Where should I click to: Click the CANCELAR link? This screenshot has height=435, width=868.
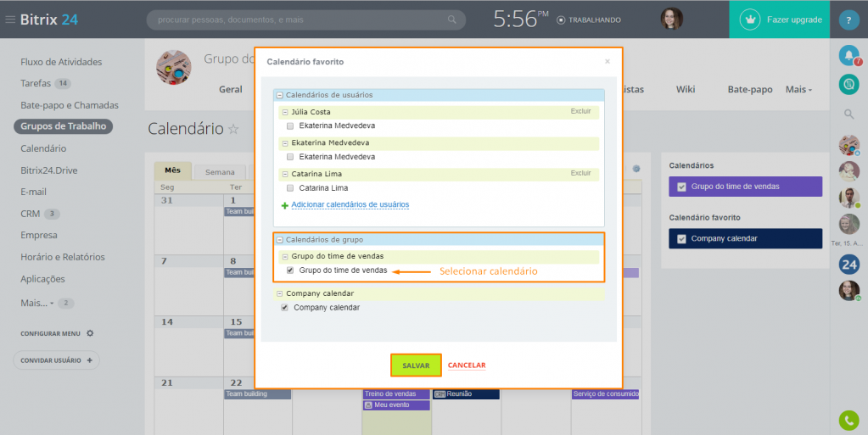467,365
